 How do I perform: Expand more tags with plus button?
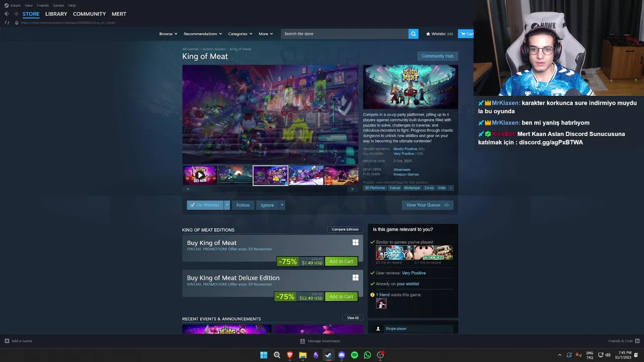tap(451, 188)
